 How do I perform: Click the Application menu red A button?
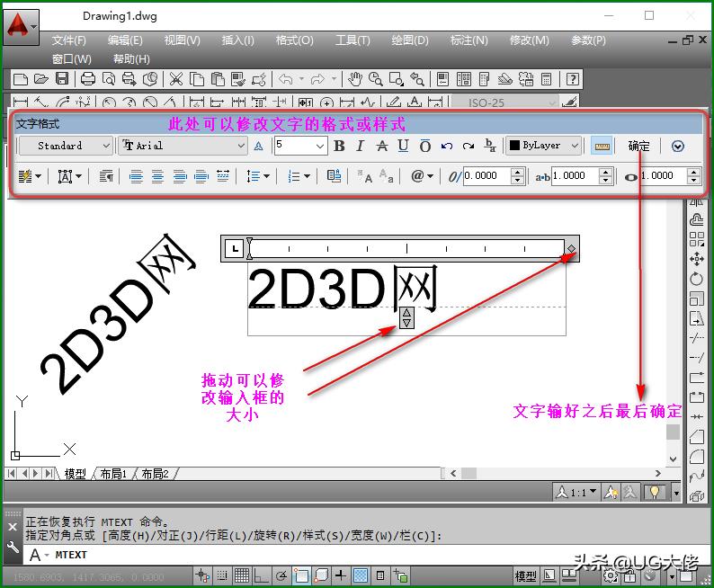pyautogui.click(x=21, y=27)
